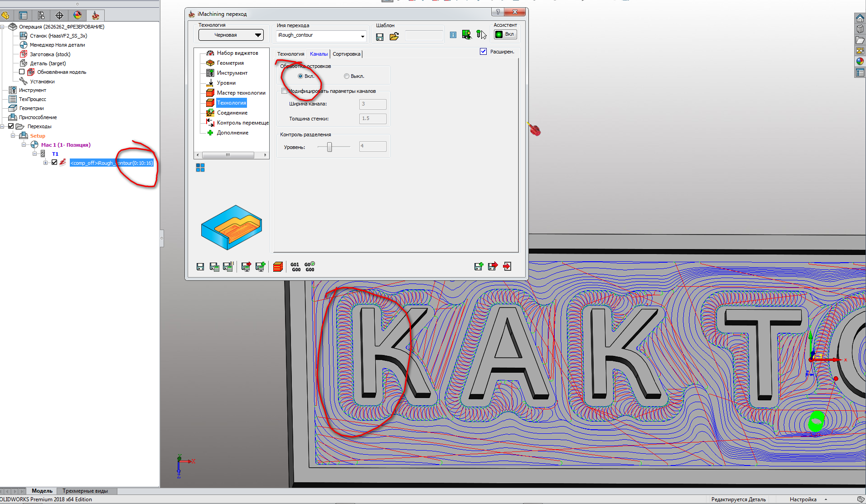Screen dimensions: 866x504
Task: Open the 'Соединение' page in dialog list
Action: (232, 113)
